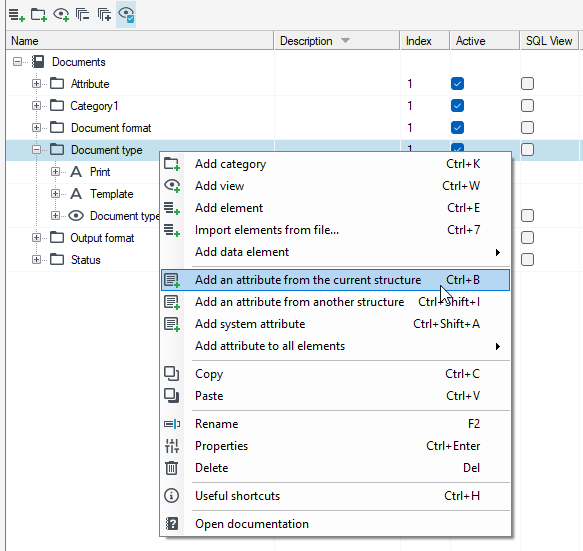The height and width of the screenshot is (551, 583).
Task: Collapse the Documents root node
Action: pyautogui.click(x=17, y=62)
